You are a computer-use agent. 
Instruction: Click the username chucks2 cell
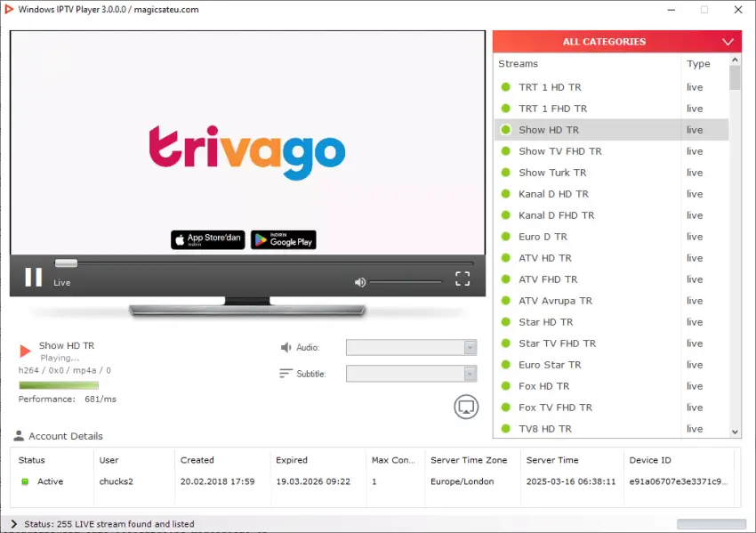click(x=117, y=481)
